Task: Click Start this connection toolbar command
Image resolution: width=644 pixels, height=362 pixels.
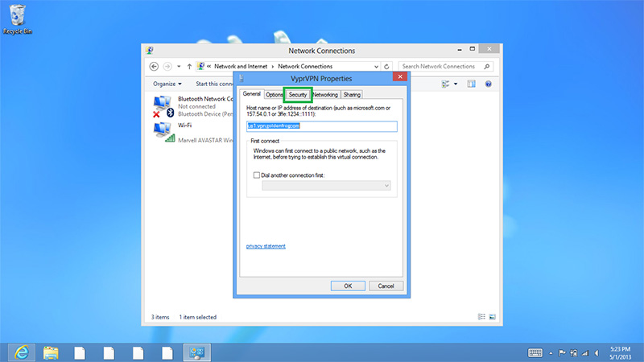Action: click(214, 84)
